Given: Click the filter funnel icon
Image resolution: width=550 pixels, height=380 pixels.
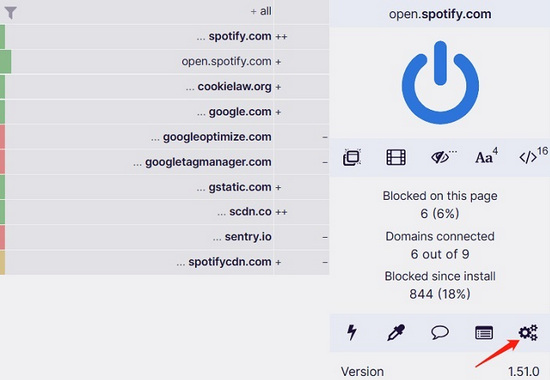Looking at the screenshot, I should click(11, 13).
